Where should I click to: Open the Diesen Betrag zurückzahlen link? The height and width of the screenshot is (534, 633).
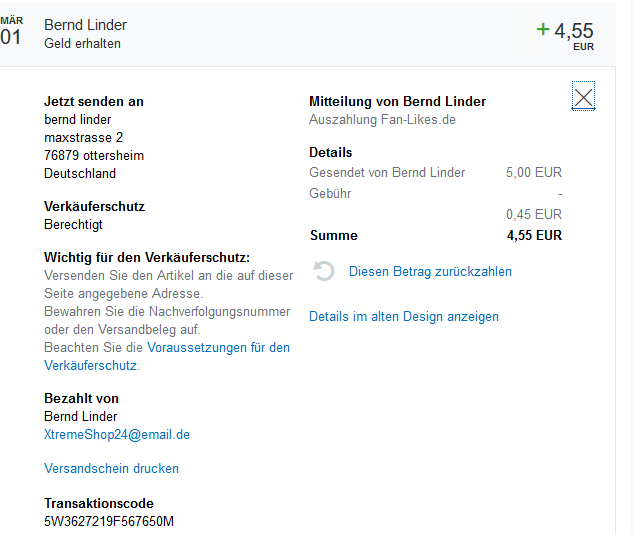[430, 272]
